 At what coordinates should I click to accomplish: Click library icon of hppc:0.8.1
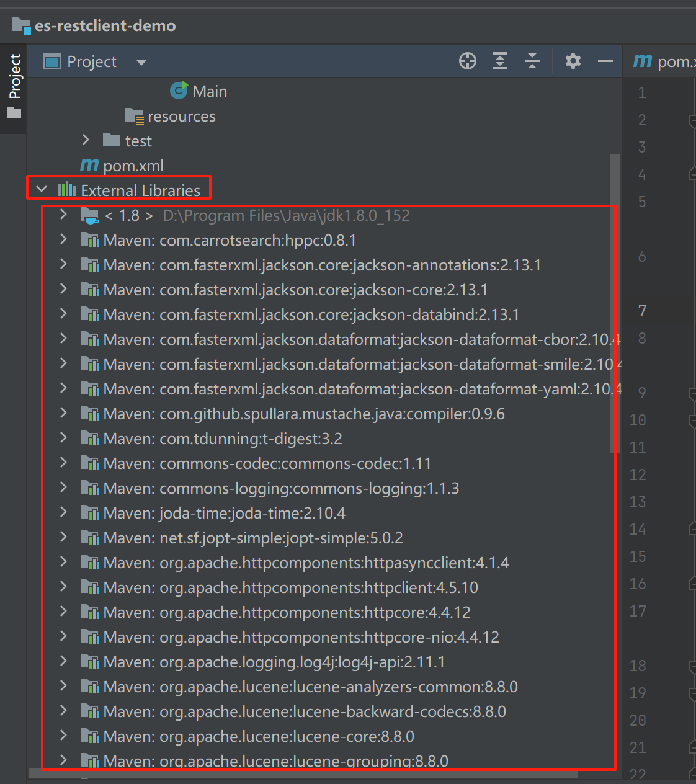click(x=90, y=240)
